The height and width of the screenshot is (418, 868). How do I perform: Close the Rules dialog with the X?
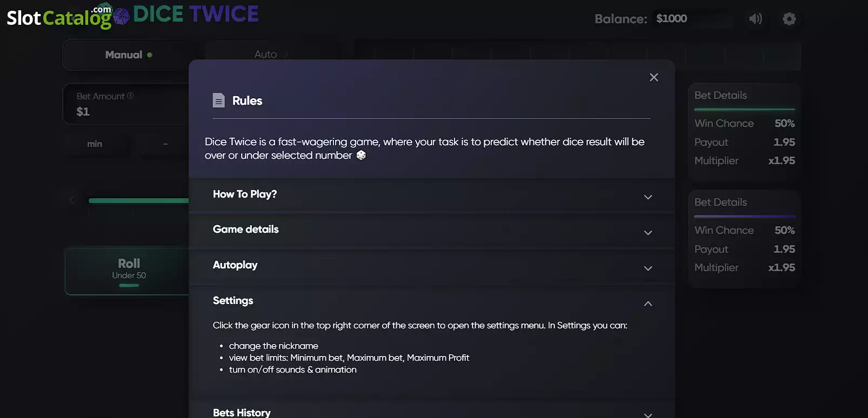(x=653, y=77)
